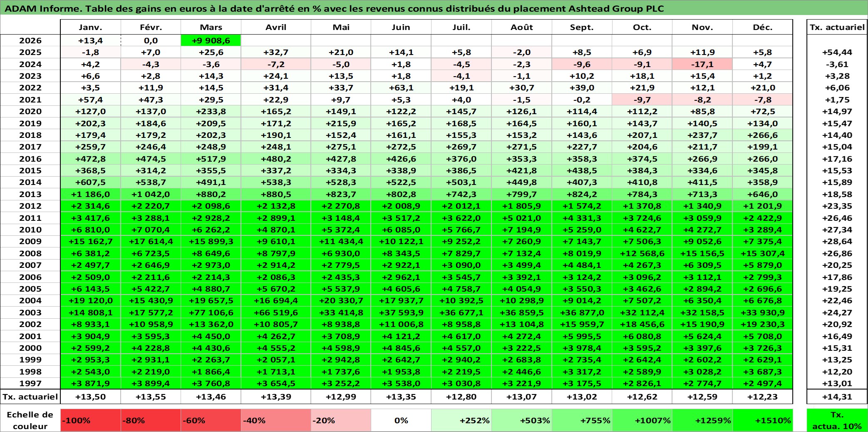The width and height of the screenshot is (868, 432).
Task: Click the -80% color swatch
Action: point(151,420)
